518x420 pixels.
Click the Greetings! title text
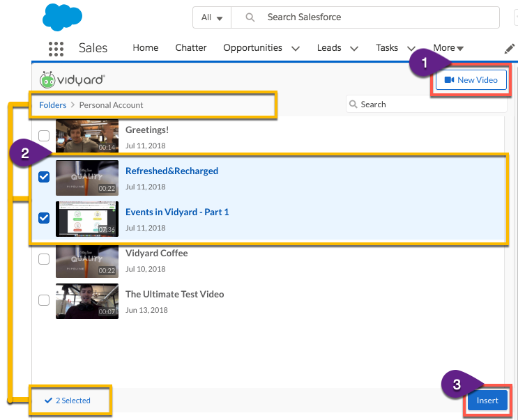(147, 130)
